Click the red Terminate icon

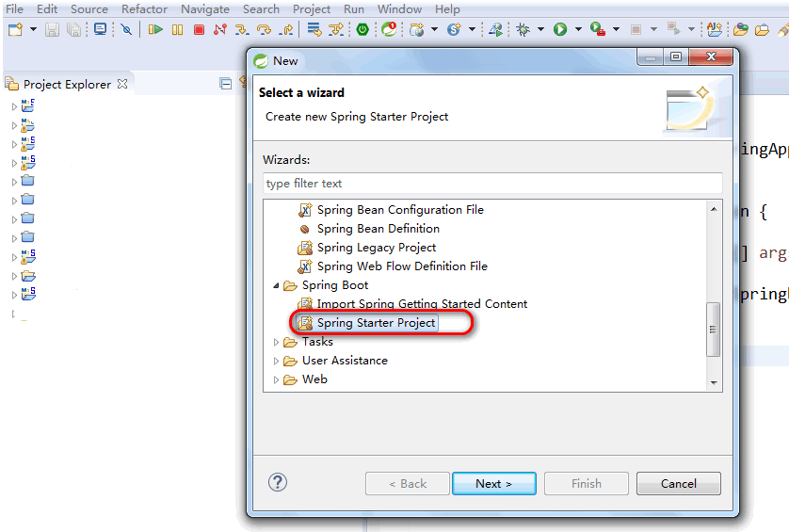199,30
